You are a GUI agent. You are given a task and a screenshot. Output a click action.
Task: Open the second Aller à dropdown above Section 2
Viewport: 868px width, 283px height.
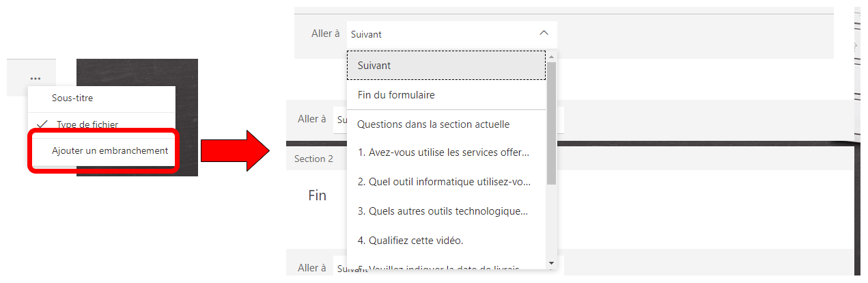pyautogui.click(x=339, y=120)
